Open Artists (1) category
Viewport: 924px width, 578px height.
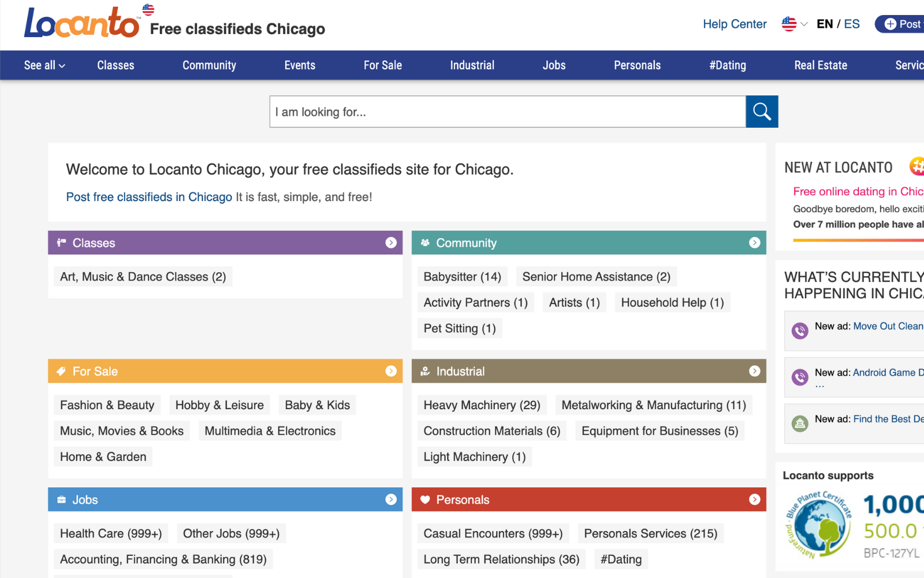pyautogui.click(x=575, y=302)
